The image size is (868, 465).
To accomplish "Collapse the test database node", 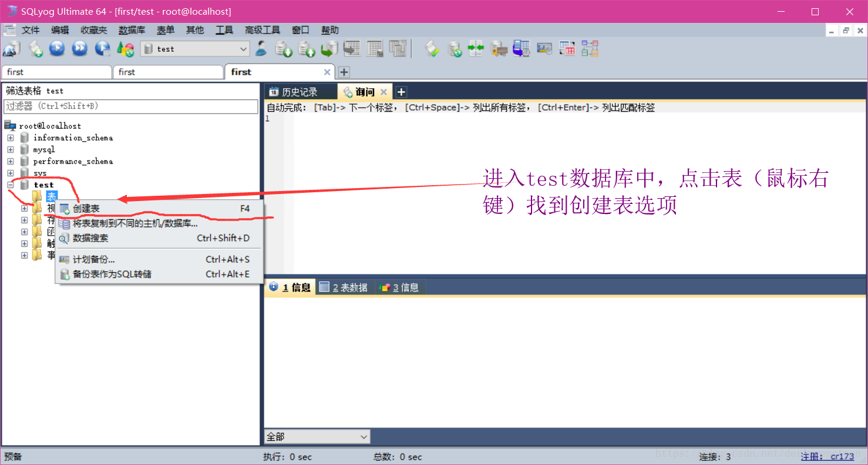I will coord(11,185).
